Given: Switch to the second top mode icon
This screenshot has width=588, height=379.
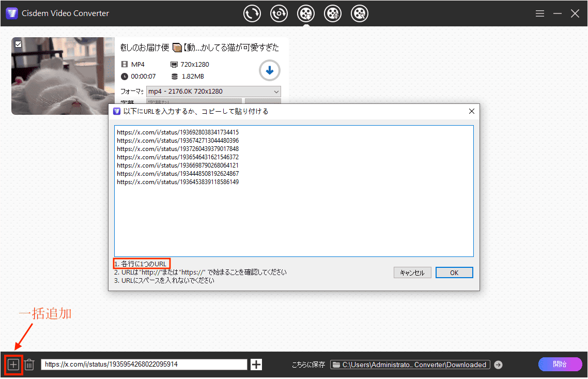Looking at the screenshot, I should coord(279,14).
